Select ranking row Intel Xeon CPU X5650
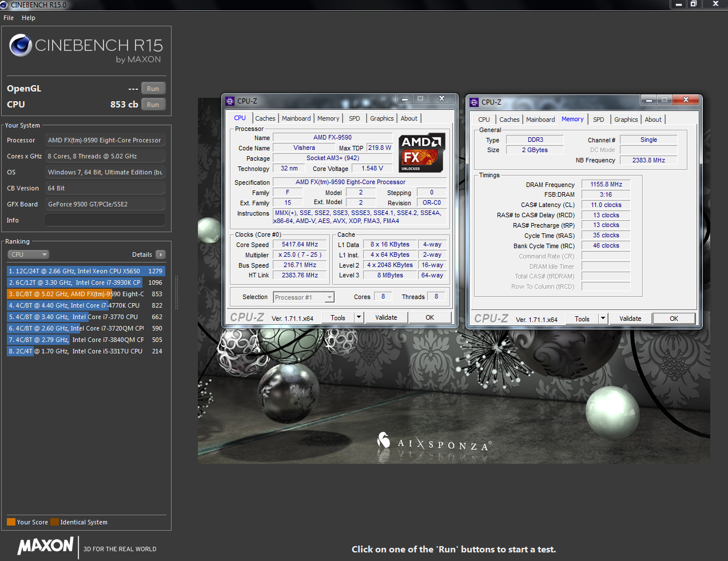This screenshot has height=561, width=728. click(86, 271)
